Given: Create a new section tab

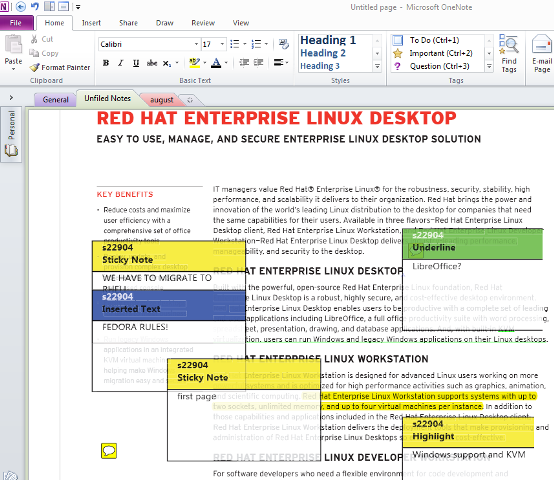Looking at the screenshot, I should tap(190, 100).
